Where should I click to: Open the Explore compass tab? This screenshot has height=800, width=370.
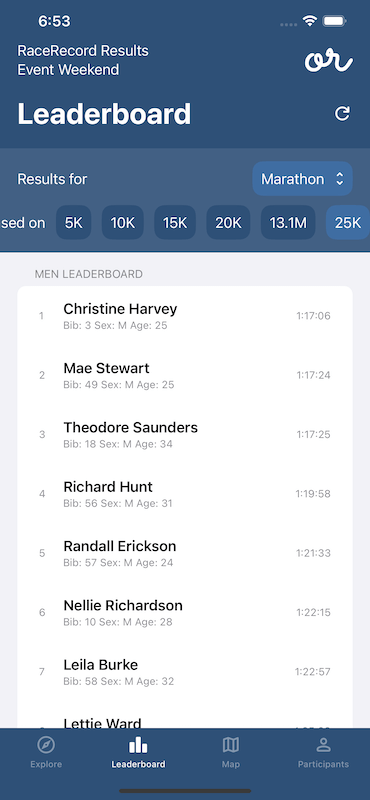[x=46, y=753]
